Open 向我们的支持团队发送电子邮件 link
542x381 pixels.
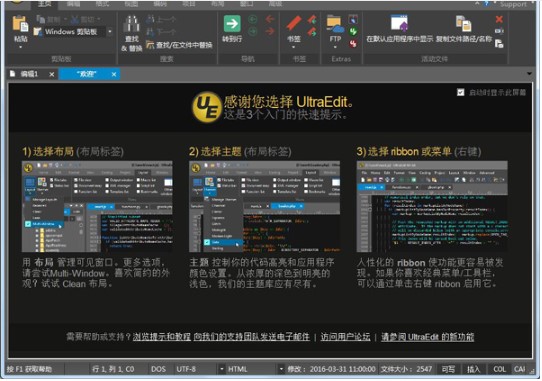(252, 336)
